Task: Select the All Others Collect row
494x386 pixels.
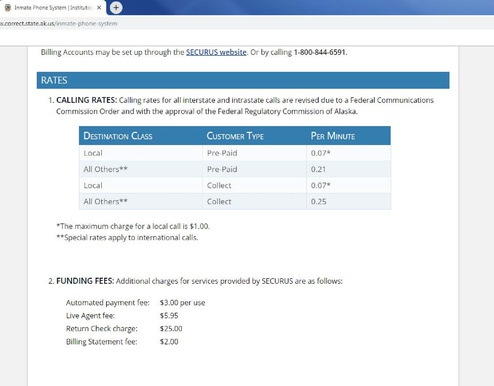Action: (x=235, y=202)
